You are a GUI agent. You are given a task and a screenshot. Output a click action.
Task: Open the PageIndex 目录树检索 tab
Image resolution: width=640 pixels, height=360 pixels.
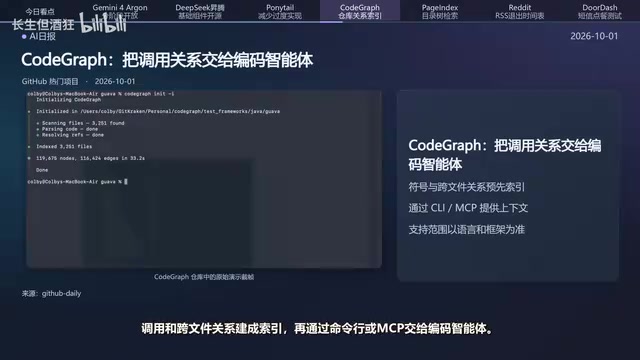[440, 11]
